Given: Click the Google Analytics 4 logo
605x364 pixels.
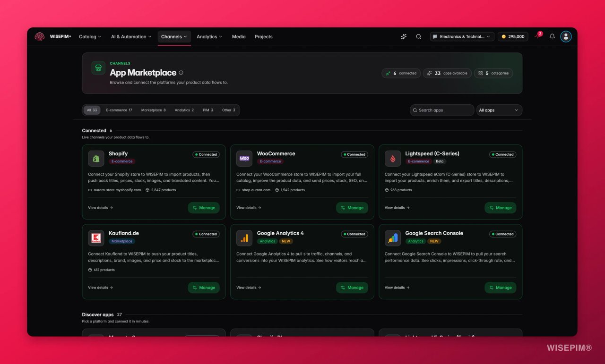Looking at the screenshot, I should (244, 238).
